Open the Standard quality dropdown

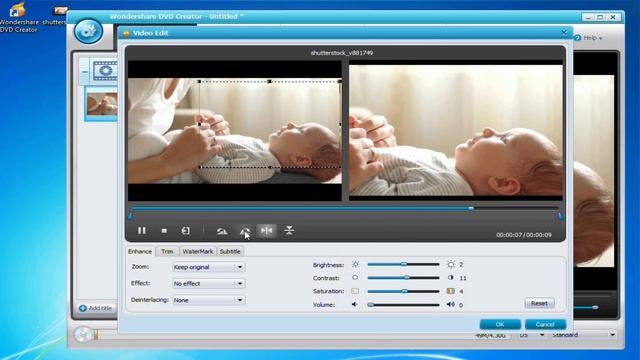tap(584, 335)
